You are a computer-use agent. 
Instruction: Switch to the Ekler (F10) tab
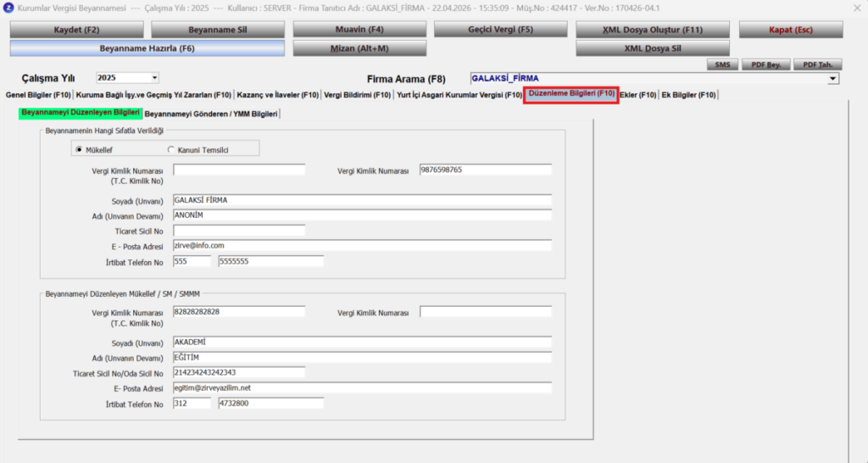[x=637, y=95]
